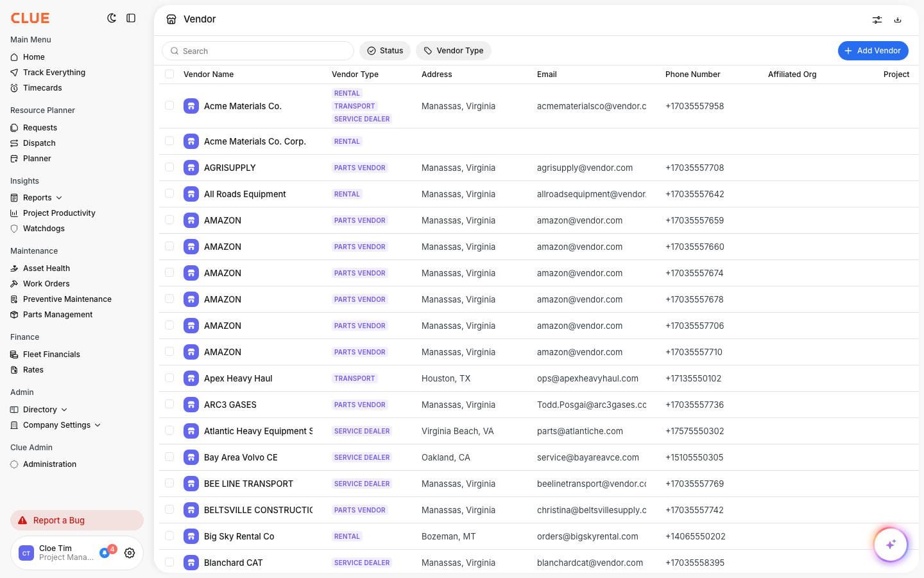Click the Asset Health icon

[x=14, y=268]
